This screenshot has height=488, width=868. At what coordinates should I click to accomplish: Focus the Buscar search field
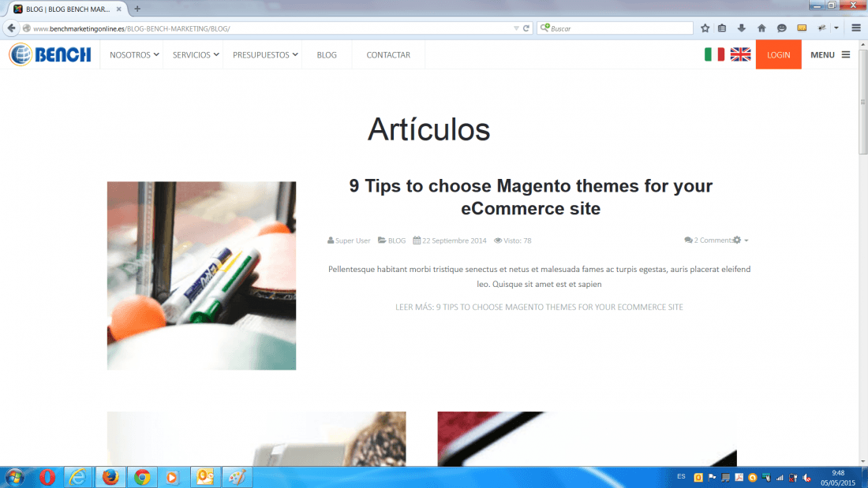[x=615, y=28]
